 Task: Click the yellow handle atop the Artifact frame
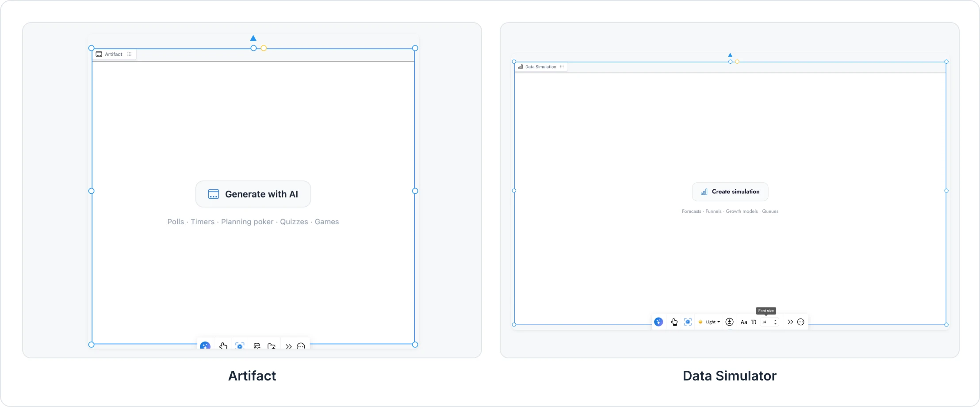(x=264, y=48)
